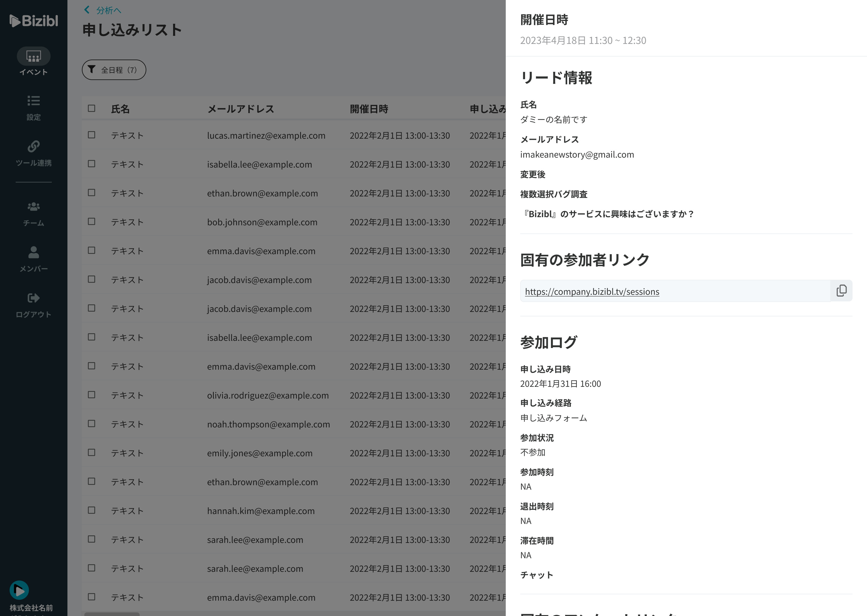Toggle the select-all checkbox in table header

92,109
